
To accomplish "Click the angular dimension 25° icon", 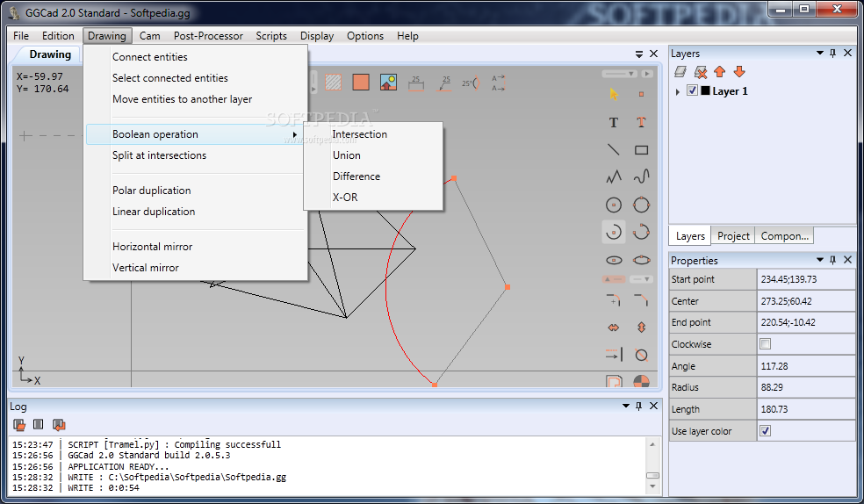I will click(472, 83).
